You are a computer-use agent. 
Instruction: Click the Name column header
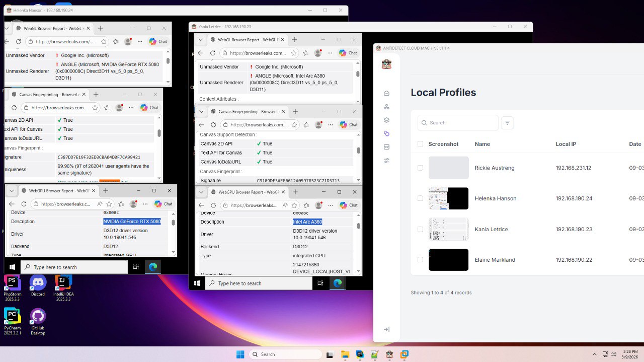pos(482,144)
